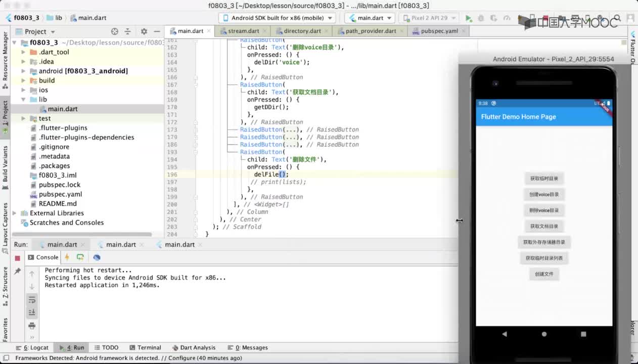
Task: Tap 创建文件 button in emulator
Action: (544, 274)
